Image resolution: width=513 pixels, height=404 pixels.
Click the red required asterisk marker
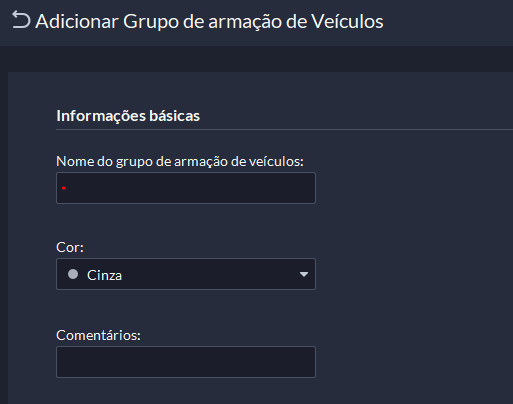tap(64, 188)
